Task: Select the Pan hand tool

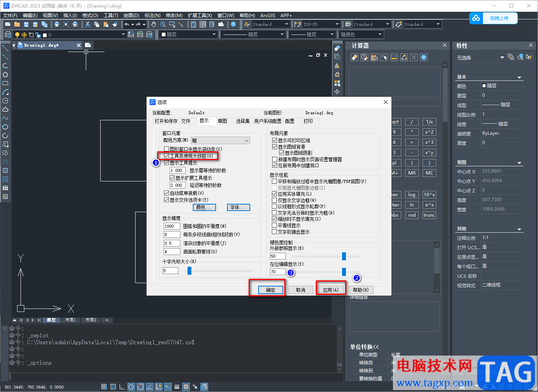Action: (153, 24)
